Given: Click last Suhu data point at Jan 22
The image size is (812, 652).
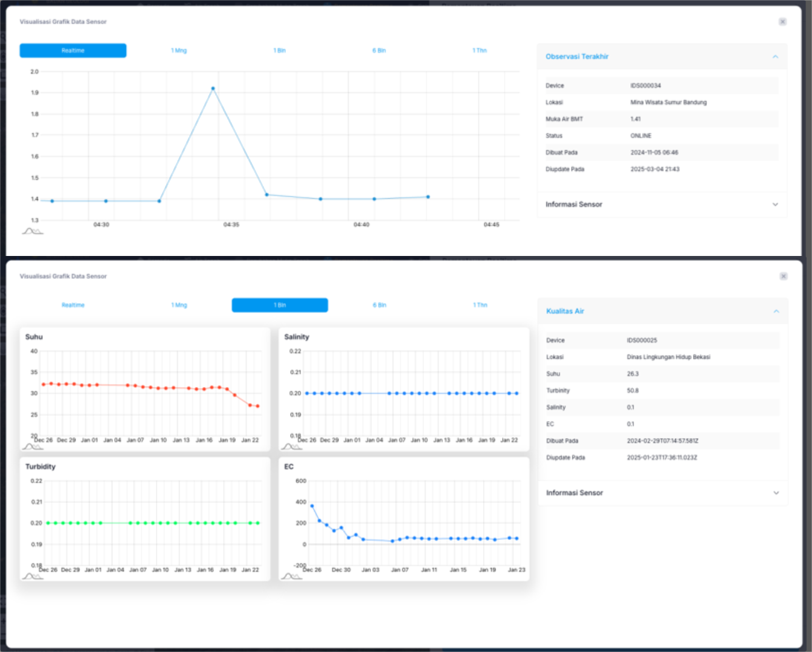Looking at the screenshot, I should pos(257,406).
